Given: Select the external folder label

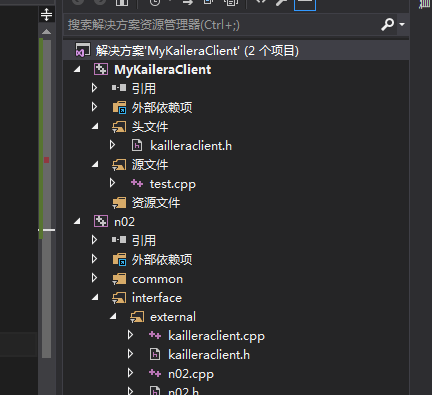Looking at the screenshot, I should click(x=173, y=317).
